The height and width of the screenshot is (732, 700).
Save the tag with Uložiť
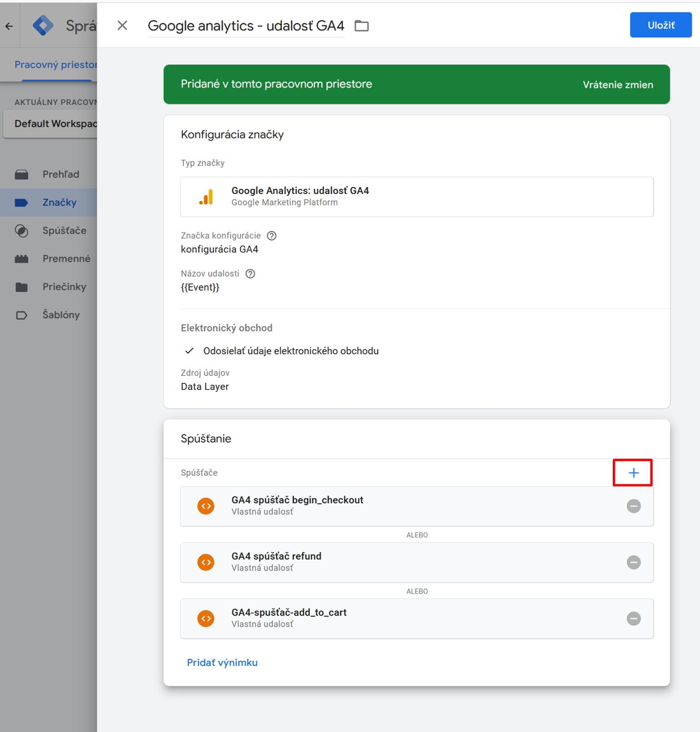661,25
